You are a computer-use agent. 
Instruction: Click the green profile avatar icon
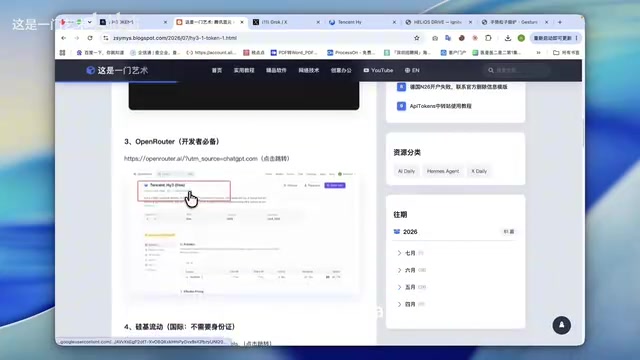pyautogui.click(x=521, y=38)
